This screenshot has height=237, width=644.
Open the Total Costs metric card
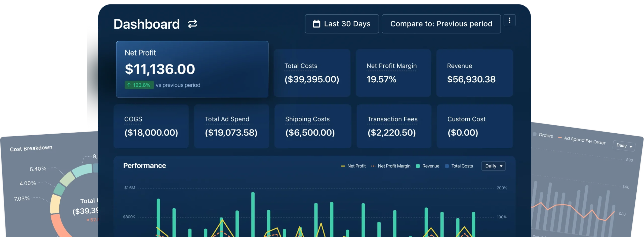pyautogui.click(x=312, y=73)
